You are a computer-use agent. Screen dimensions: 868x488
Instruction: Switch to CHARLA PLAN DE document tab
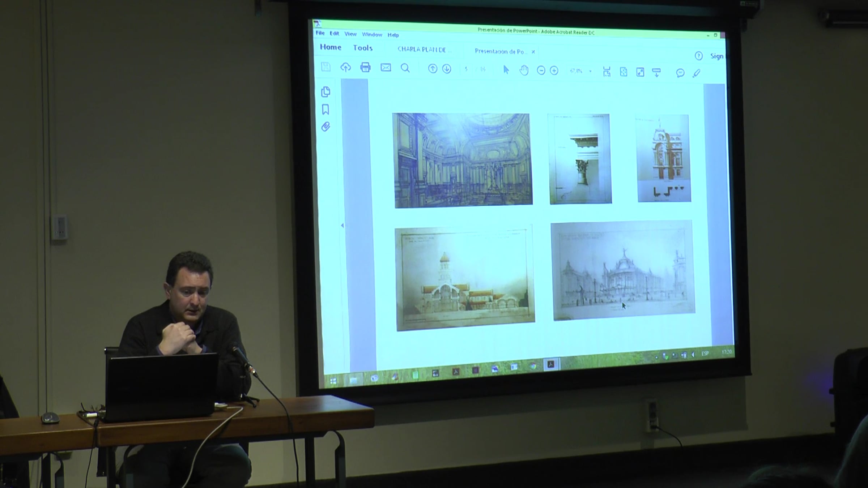[x=424, y=50]
